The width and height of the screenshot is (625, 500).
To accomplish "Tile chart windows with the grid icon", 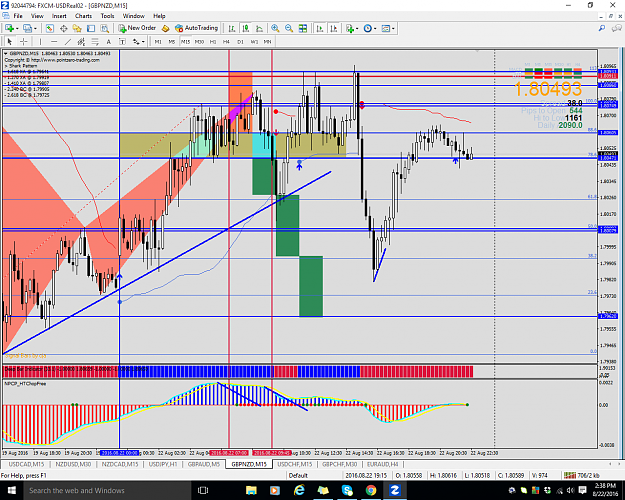I will tap(303, 28).
